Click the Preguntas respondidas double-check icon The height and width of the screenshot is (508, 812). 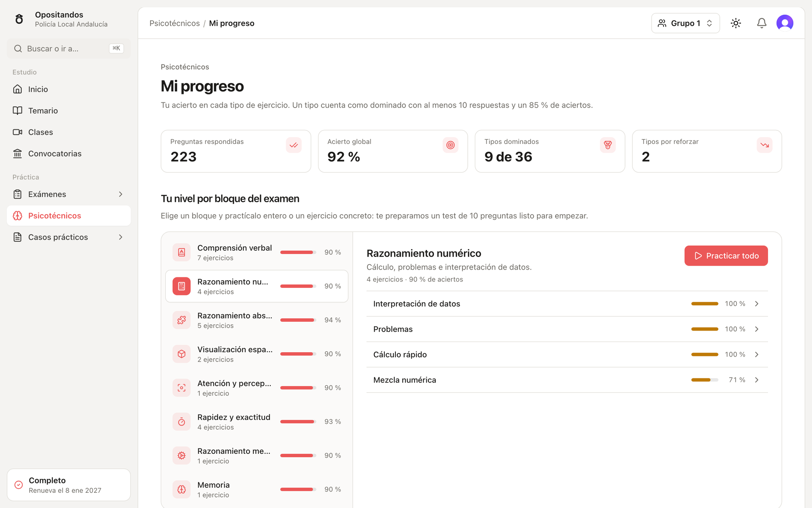(x=294, y=145)
